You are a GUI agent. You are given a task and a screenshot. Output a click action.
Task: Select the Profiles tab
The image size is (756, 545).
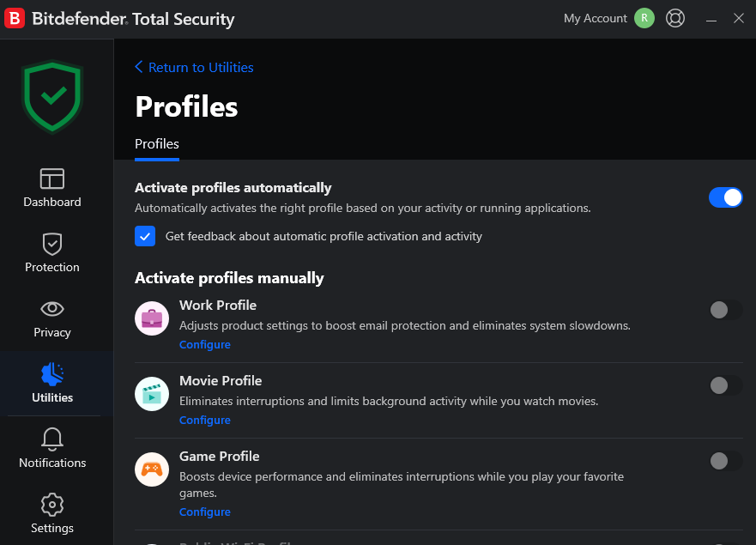pos(157,144)
